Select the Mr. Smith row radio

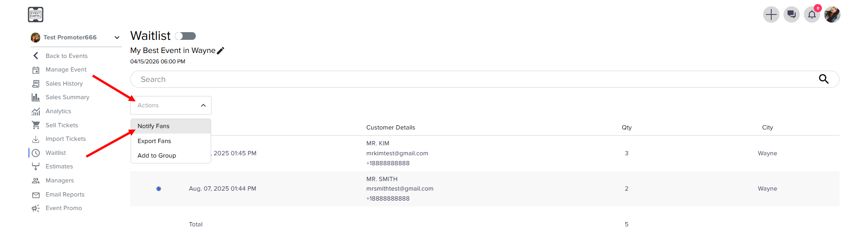[159, 189]
